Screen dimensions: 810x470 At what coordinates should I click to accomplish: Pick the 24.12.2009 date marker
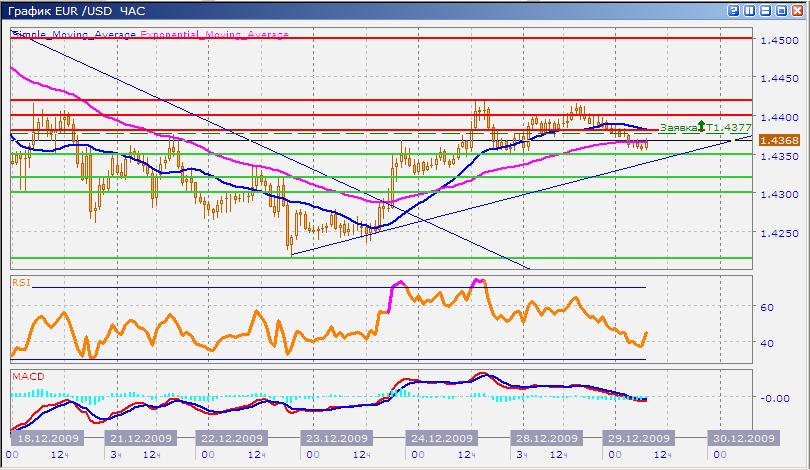pos(440,438)
